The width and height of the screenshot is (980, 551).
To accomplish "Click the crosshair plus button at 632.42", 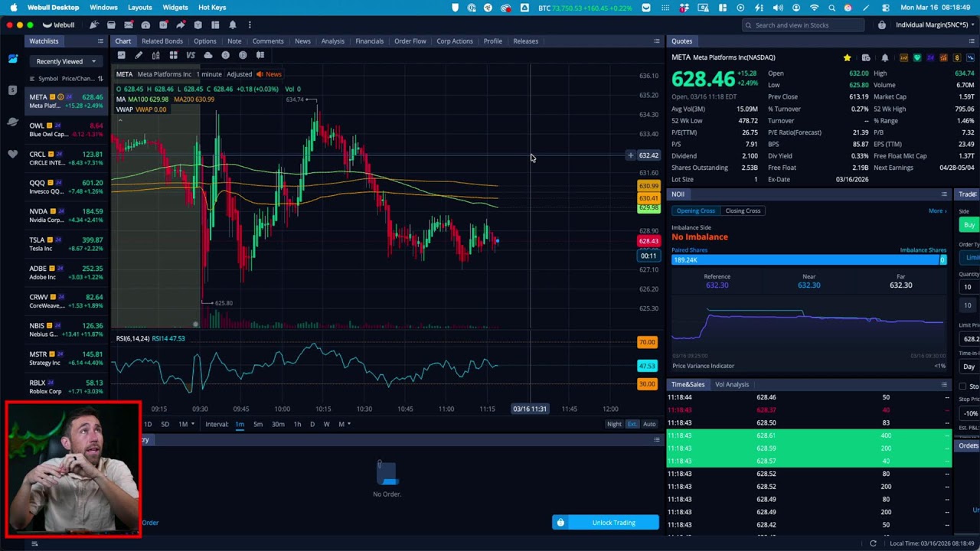I will [x=631, y=155].
